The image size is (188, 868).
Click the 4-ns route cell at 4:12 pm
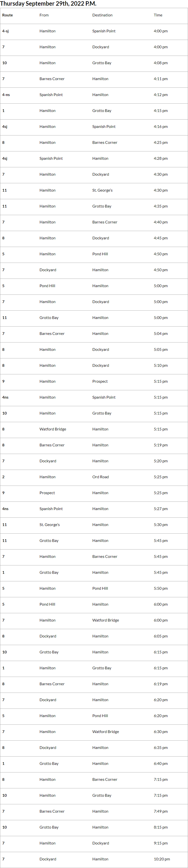coord(6,95)
